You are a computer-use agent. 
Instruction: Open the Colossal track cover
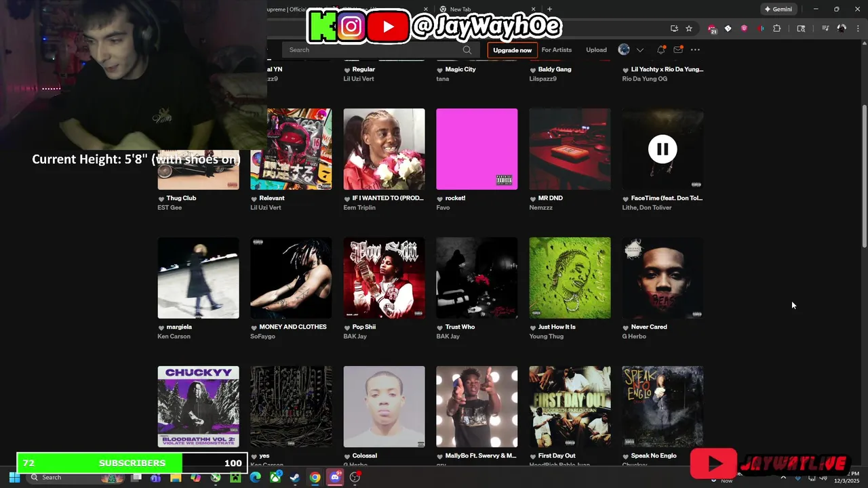click(x=384, y=407)
